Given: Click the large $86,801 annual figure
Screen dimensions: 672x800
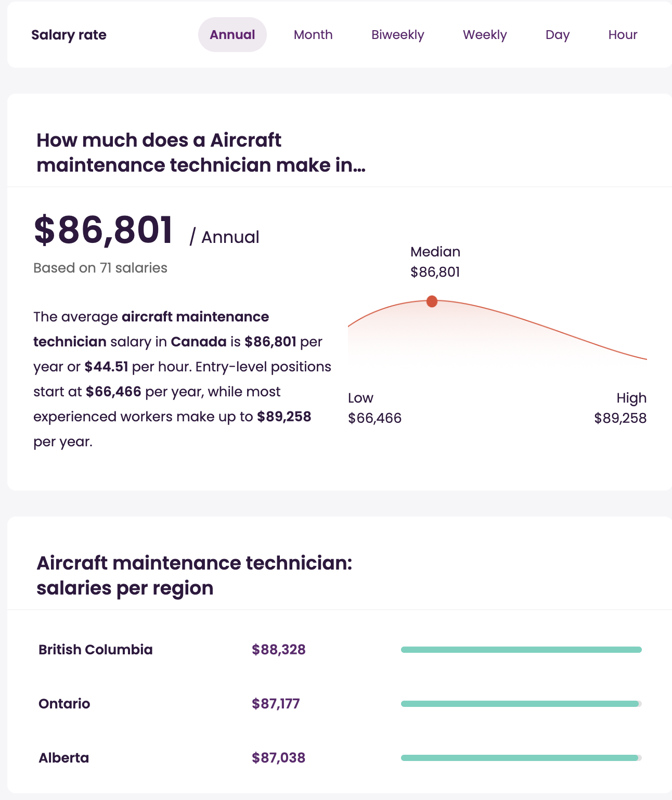Looking at the screenshot, I should pos(104,230).
